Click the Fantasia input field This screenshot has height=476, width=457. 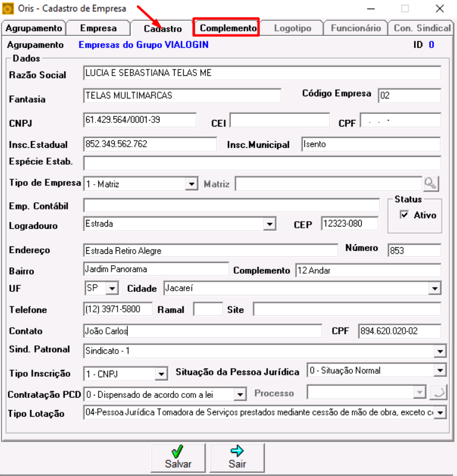click(182, 96)
